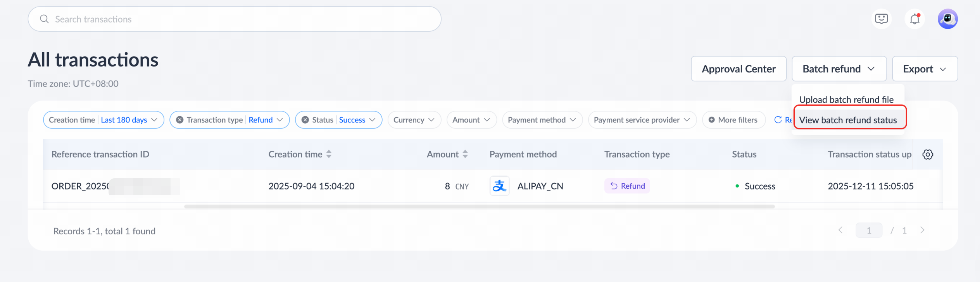Screen dimensions: 980x282
Task: Expand the Creation time Last 180 days filter
Action: (x=104, y=120)
